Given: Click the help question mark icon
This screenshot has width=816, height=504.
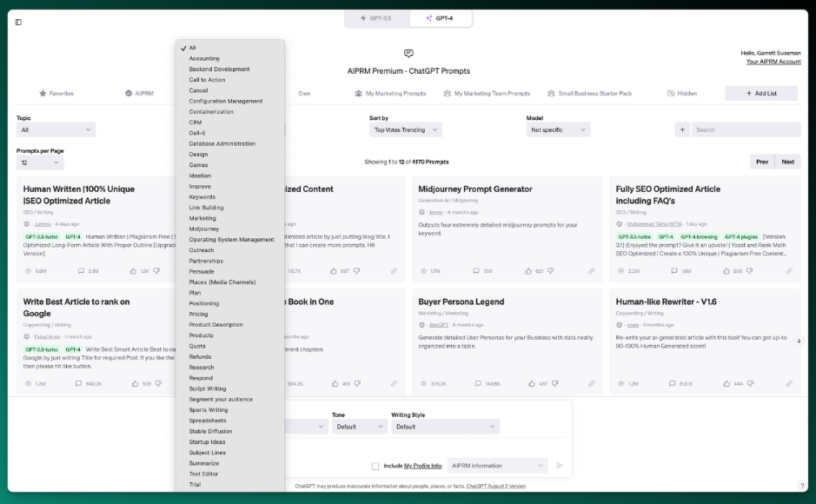Looking at the screenshot, I should pyautogui.click(x=802, y=486).
